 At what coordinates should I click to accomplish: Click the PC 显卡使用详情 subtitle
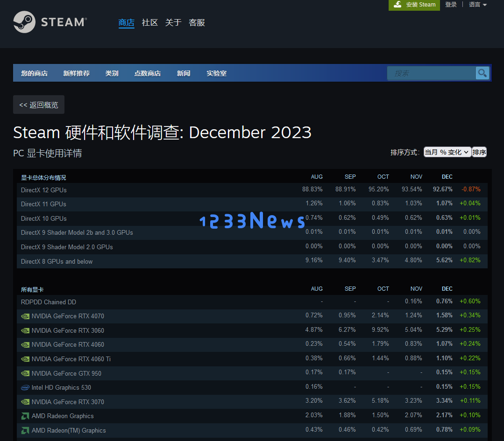[x=48, y=153]
